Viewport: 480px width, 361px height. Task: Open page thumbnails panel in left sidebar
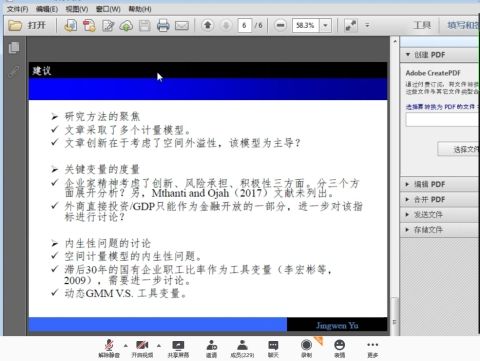point(14,48)
